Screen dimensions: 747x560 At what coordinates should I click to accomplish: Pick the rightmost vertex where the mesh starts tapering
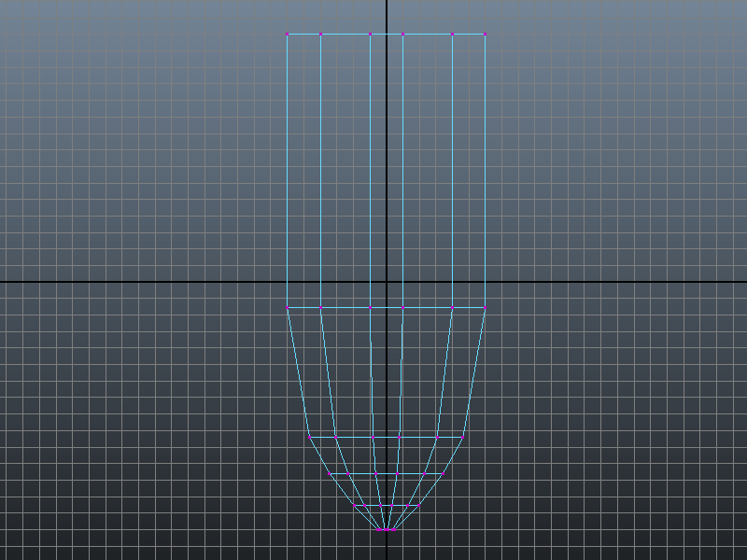[x=485, y=307]
